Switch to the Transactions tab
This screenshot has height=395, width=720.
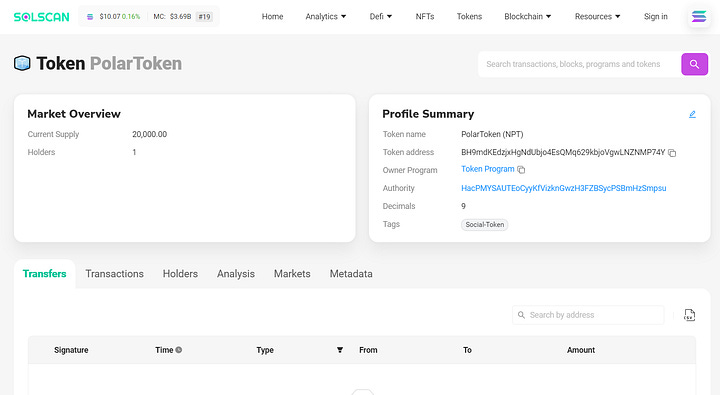click(x=114, y=274)
